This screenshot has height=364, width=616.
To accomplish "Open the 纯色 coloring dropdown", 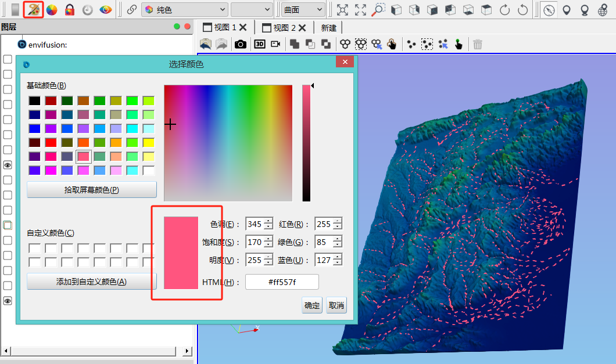I will click(185, 9).
